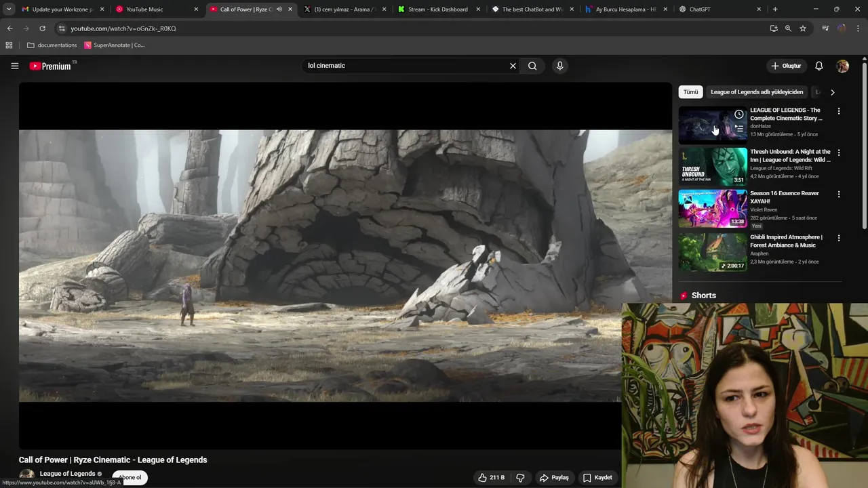Image resolution: width=868 pixels, height=488 pixels.
Task: Show more filter chips with the arrow
Action: 832,92
